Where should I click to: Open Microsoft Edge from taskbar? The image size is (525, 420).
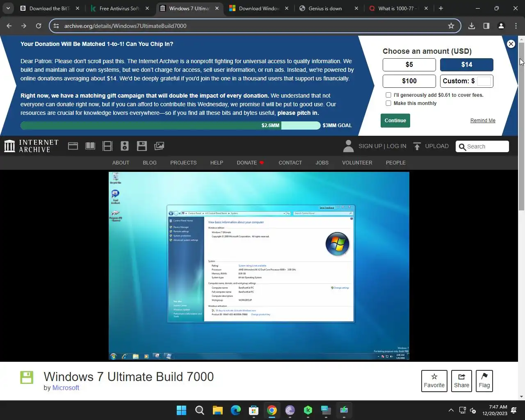[236, 410]
